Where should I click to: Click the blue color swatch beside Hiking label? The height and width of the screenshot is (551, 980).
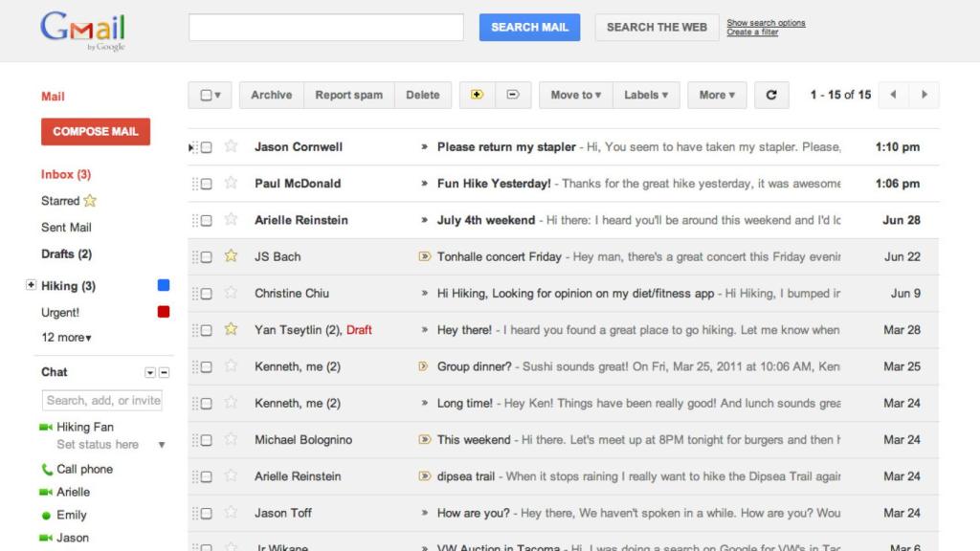pos(163,284)
